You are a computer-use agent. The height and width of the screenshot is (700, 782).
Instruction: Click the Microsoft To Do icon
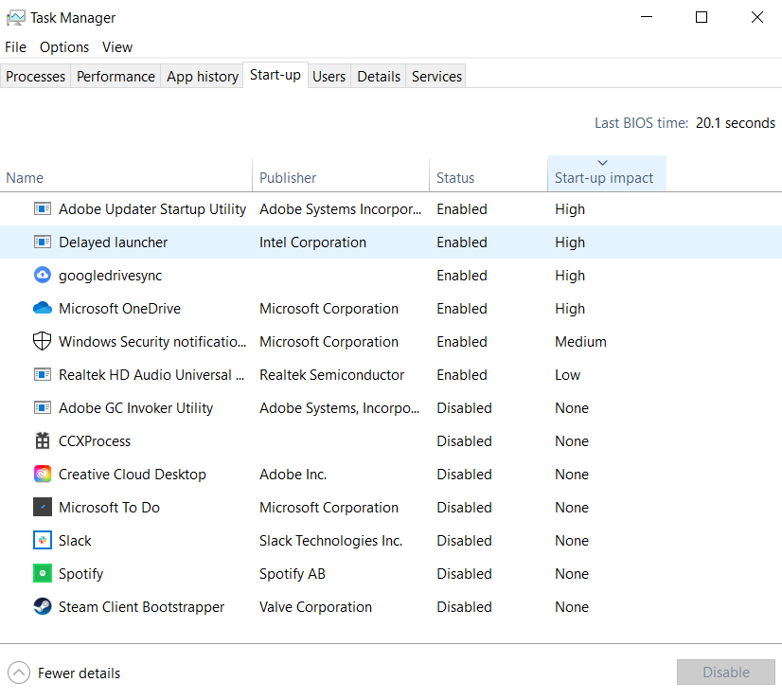(42, 508)
